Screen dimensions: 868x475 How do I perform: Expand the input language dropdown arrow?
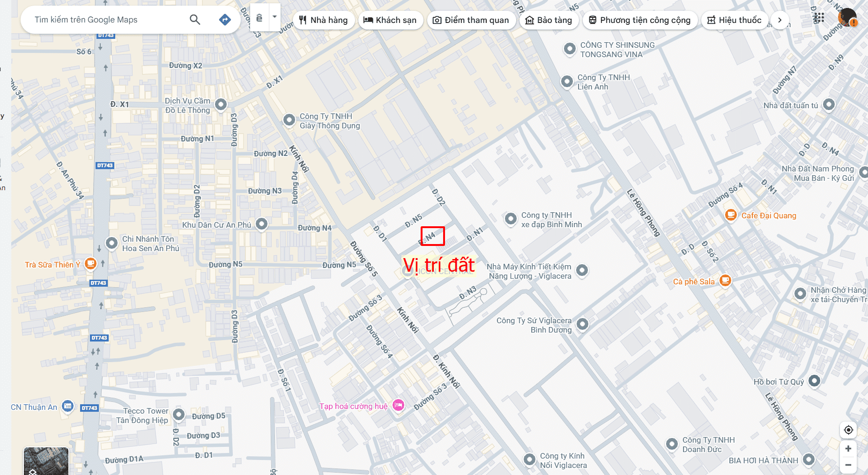pos(274,17)
